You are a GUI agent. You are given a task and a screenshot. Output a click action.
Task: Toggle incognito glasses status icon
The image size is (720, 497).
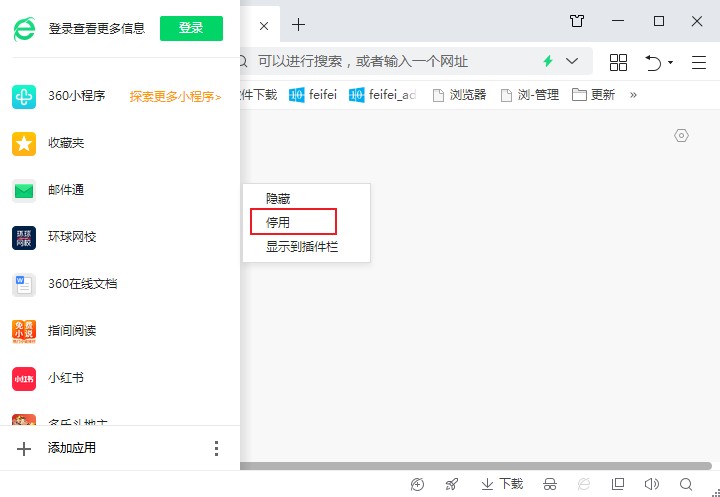[x=550, y=484]
